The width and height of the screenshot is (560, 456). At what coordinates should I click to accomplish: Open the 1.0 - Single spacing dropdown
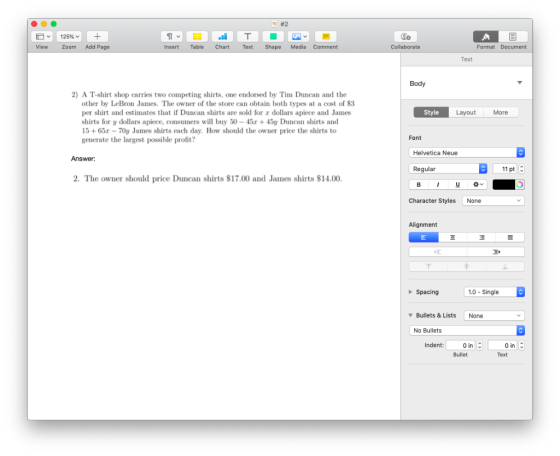click(494, 292)
